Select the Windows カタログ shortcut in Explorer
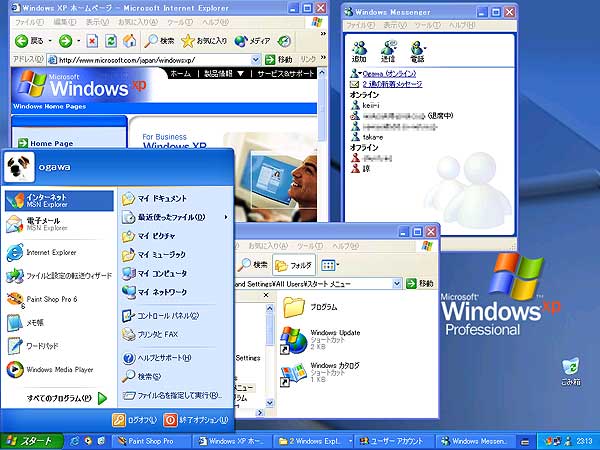This screenshot has width=600, height=450. 321,373
